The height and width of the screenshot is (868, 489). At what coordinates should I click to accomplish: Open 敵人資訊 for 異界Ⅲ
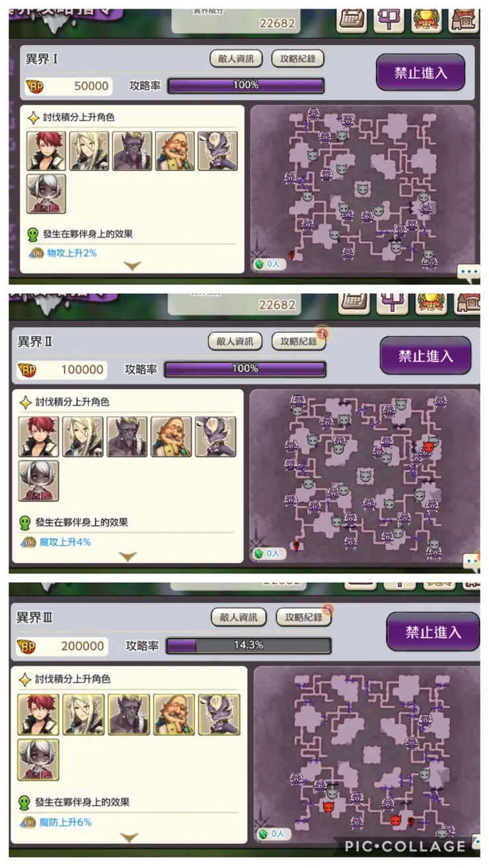coord(239,618)
